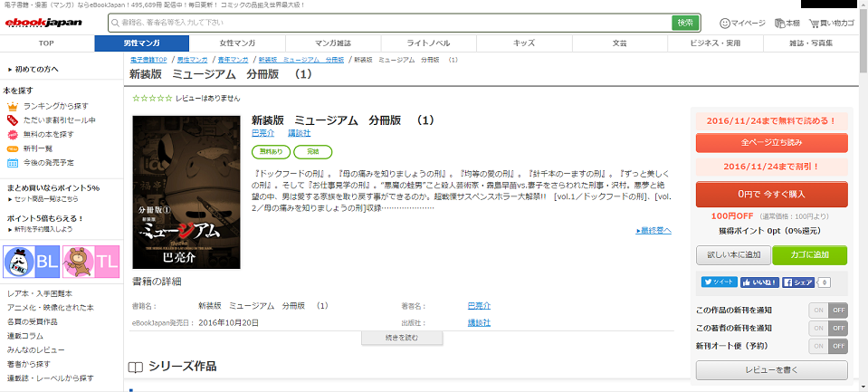868x392 pixels.
Task: Open 連載コラム sidebar link
Action: tap(25, 336)
